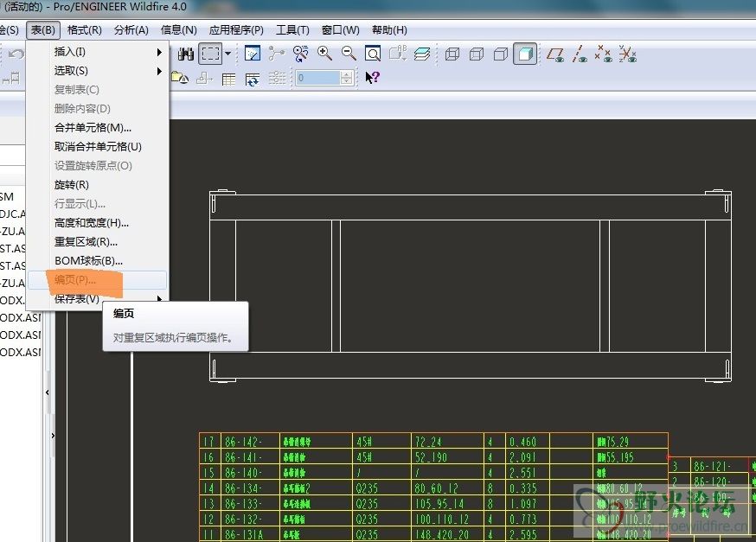Activate the selection box tool
The width and height of the screenshot is (756, 542).
(x=211, y=54)
